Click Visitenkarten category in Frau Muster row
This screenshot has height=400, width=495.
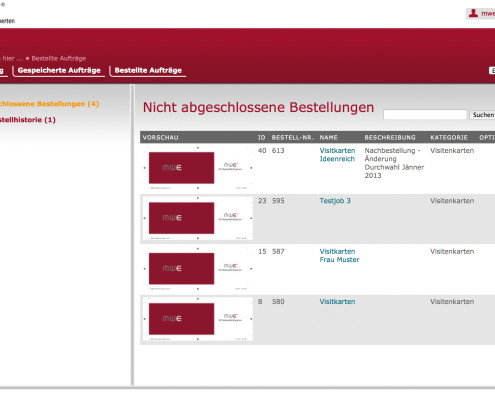452,252
